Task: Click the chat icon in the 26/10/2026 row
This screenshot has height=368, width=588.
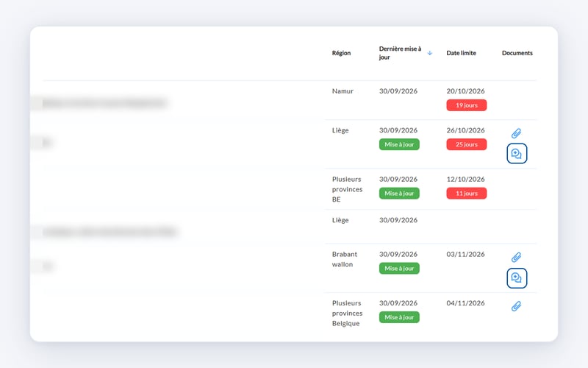Action: click(517, 154)
